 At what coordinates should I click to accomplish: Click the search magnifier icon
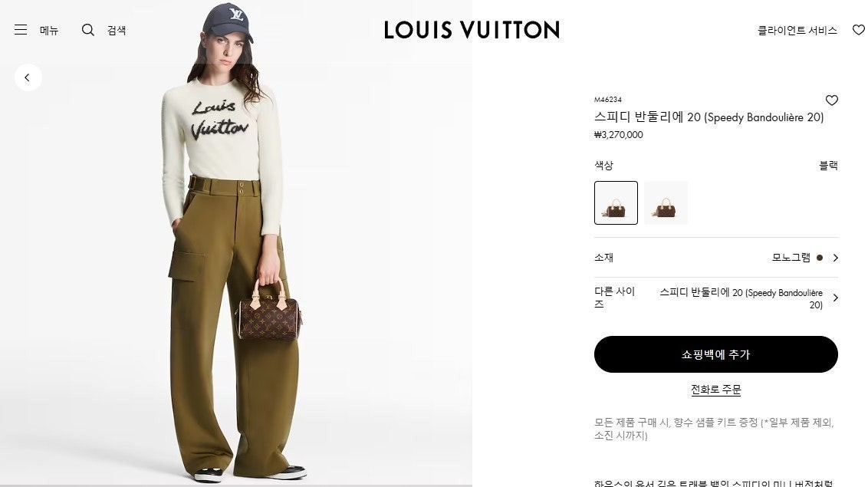[x=88, y=30]
